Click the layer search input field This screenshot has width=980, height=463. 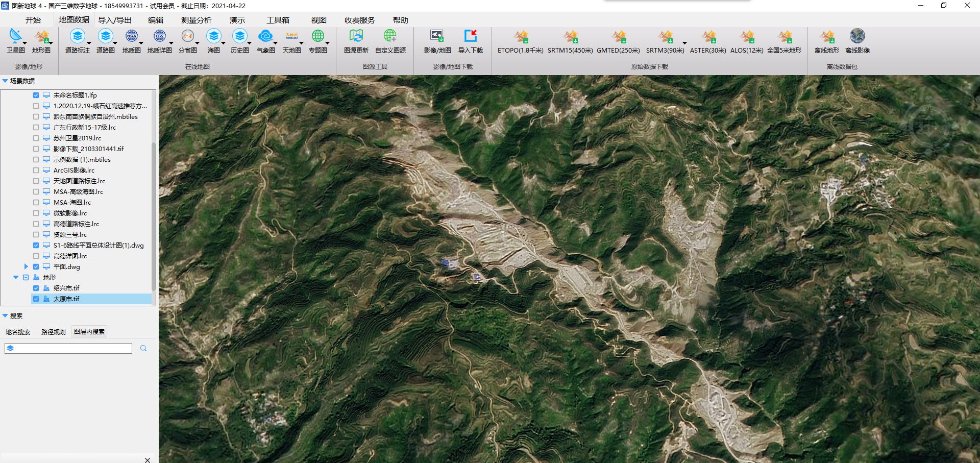point(68,348)
